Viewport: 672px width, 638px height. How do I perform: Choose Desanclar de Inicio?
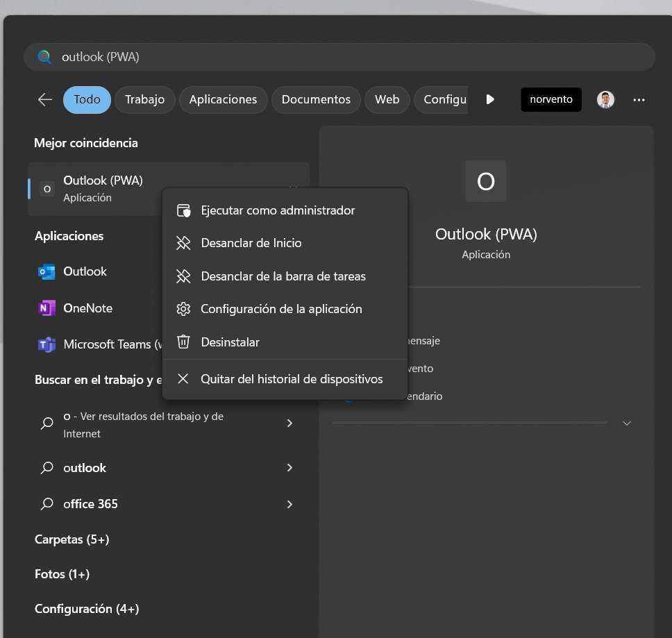[x=285, y=243]
